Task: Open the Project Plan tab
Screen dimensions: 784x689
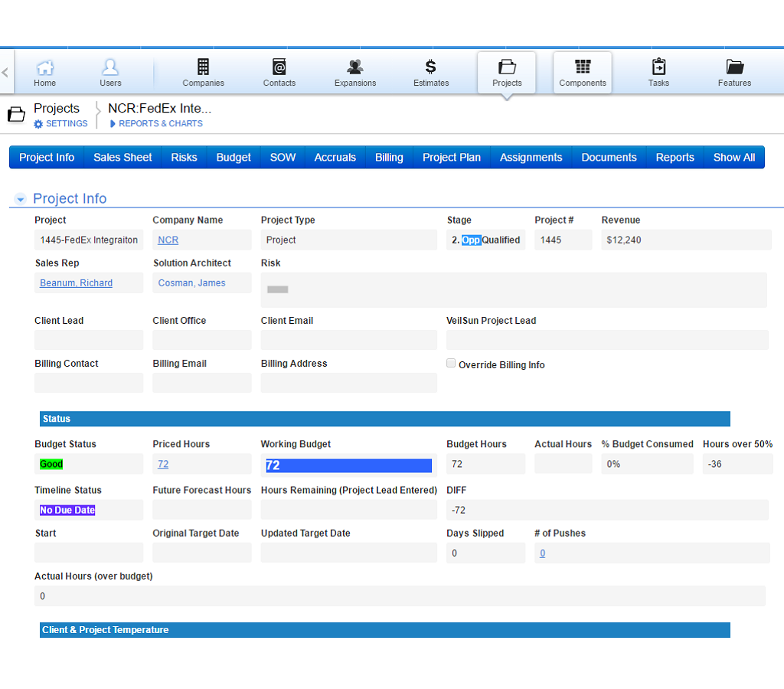Action: (452, 158)
